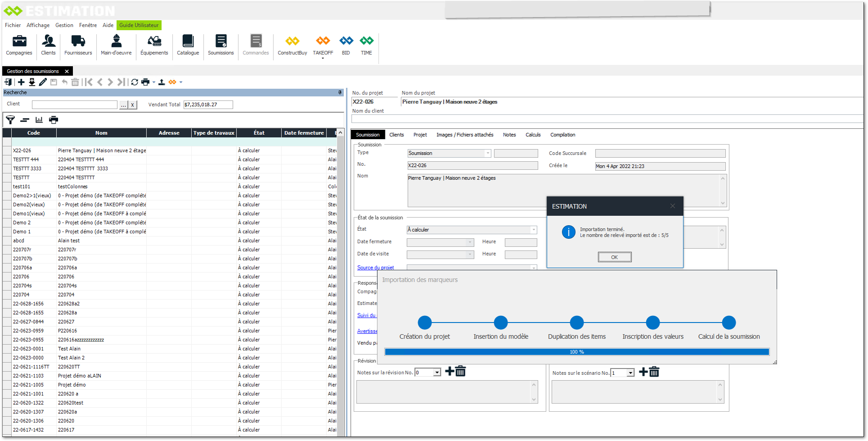
Task: Toggle the Recherche panel pin
Action: coord(340,92)
